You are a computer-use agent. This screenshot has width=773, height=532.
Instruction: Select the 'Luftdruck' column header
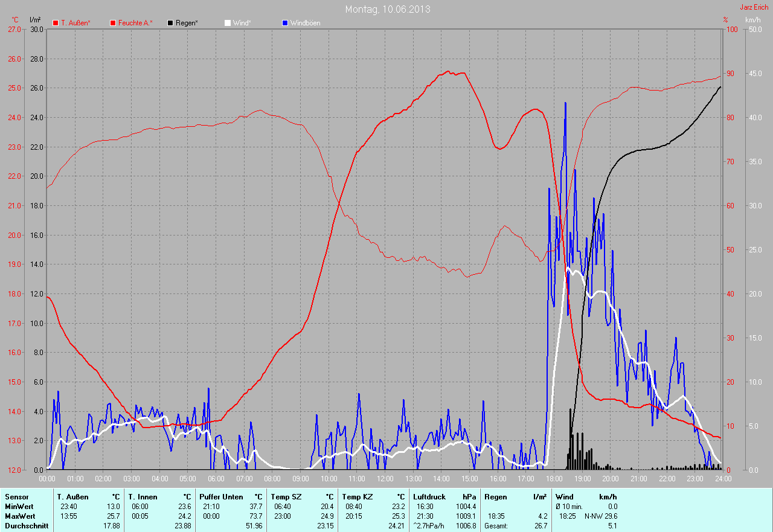click(430, 497)
